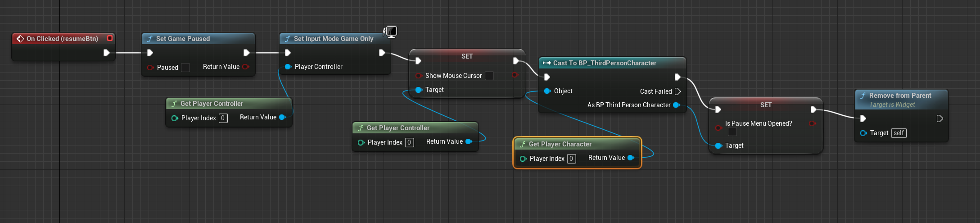Select the red Return Value pin on Set Game Paused
Image resolution: width=980 pixels, height=223 pixels.
(x=245, y=67)
